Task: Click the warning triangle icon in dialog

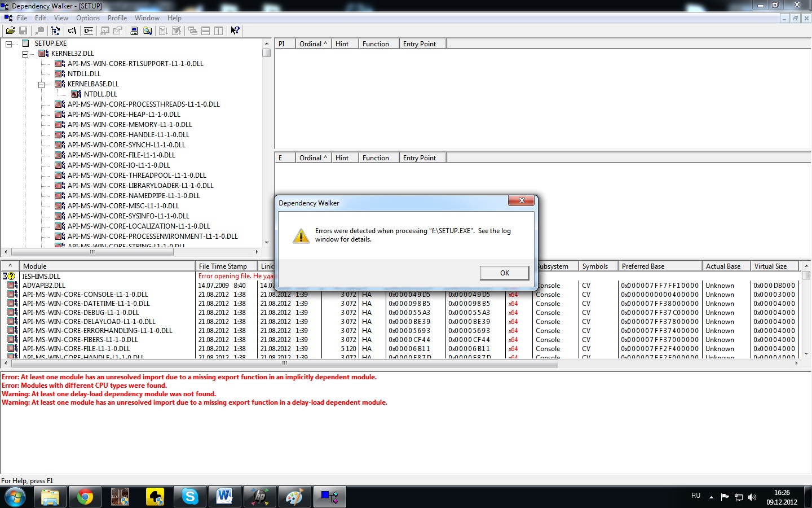Action: (301, 235)
